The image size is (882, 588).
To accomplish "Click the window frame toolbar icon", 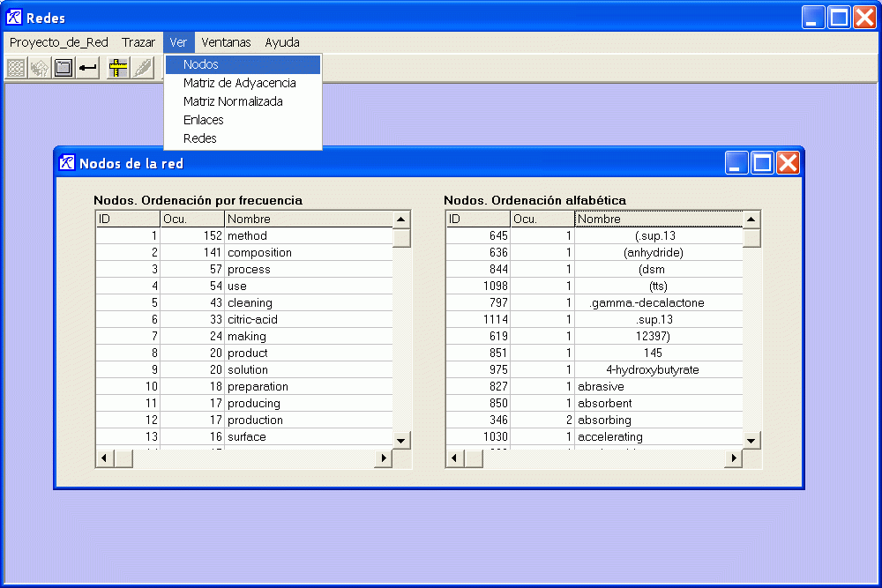I will pyautogui.click(x=64, y=68).
